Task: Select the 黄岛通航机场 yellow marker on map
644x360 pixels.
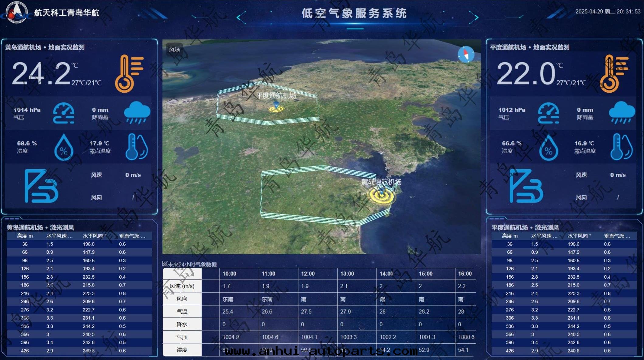Action: (381, 195)
